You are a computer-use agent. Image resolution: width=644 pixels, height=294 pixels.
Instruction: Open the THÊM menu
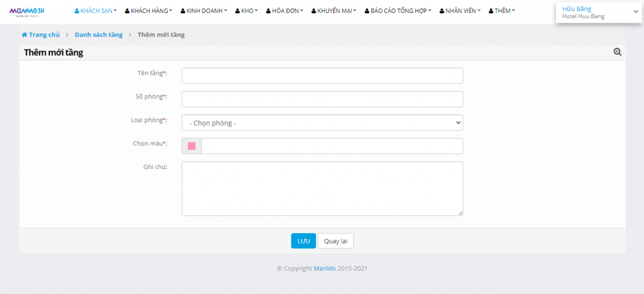(x=502, y=11)
